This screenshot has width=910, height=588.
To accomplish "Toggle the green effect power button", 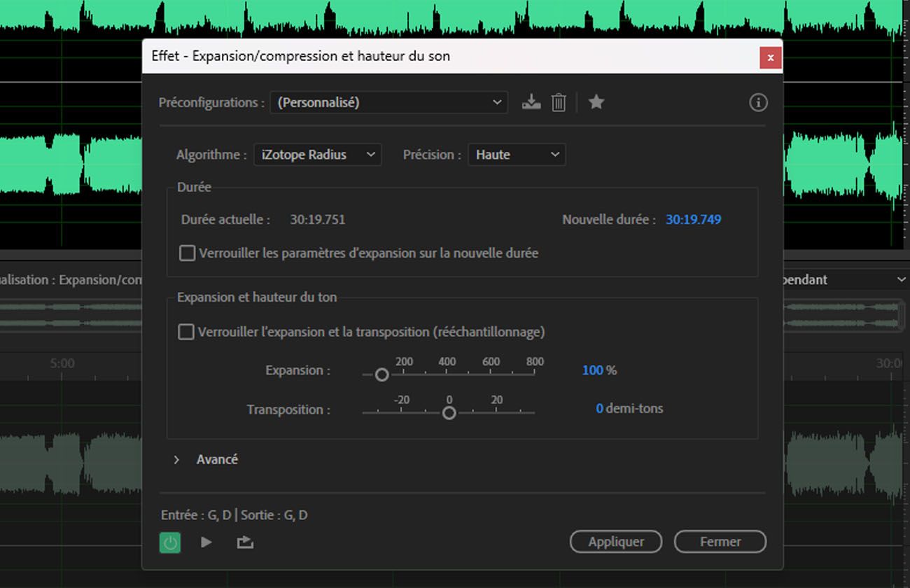I will click(x=170, y=542).
